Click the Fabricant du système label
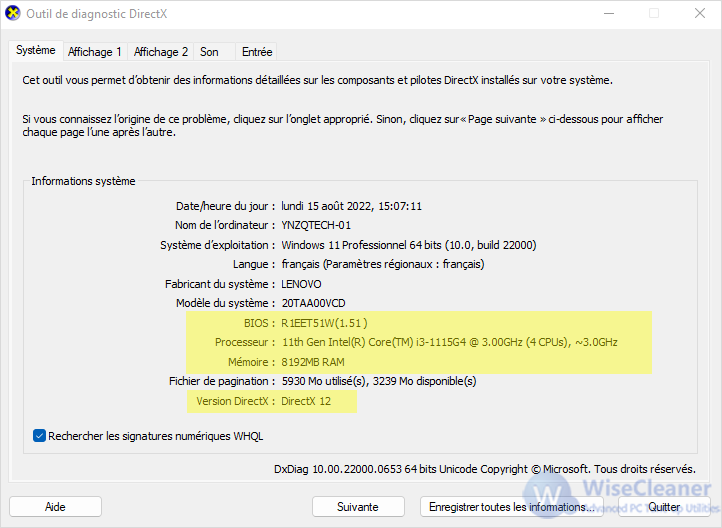The width and height of the screenshot is (722, 528). point(220,284)
